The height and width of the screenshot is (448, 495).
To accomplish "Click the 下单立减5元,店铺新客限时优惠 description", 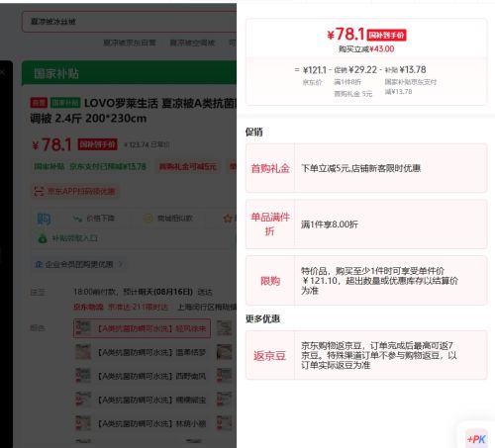I will pyautogui.click(x=361, y=168).
